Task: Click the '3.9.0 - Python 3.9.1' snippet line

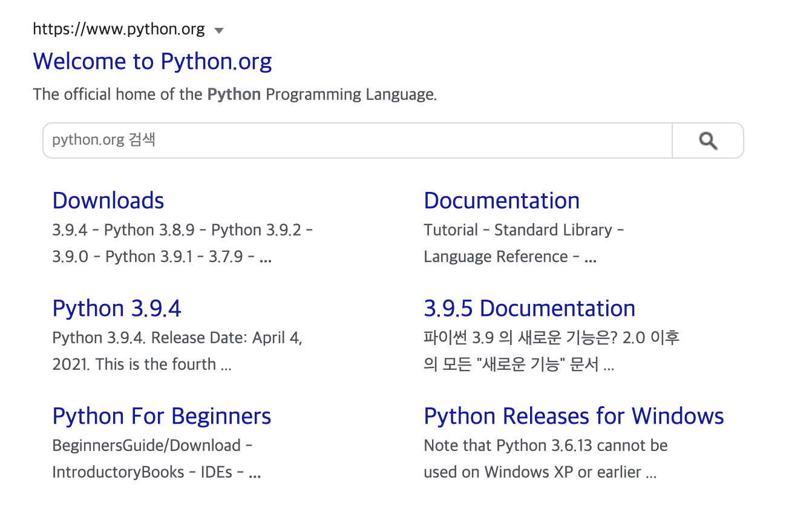Action: [162, 257]
